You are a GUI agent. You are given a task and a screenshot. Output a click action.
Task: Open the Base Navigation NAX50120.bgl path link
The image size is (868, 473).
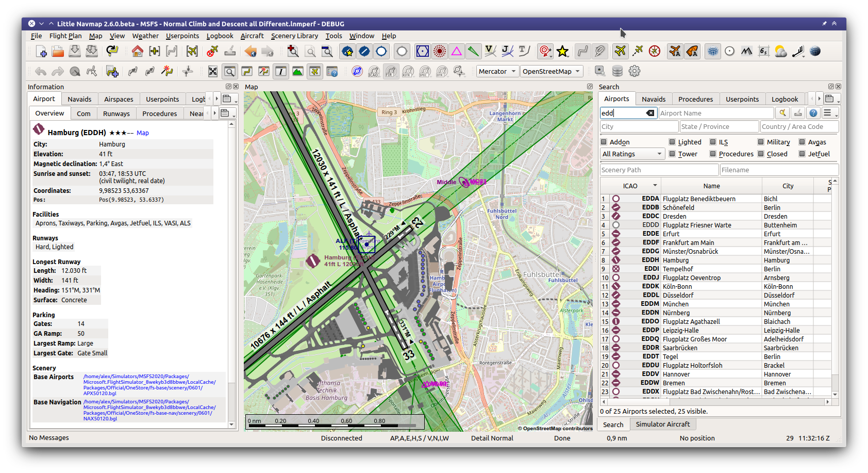click(149, 410)
